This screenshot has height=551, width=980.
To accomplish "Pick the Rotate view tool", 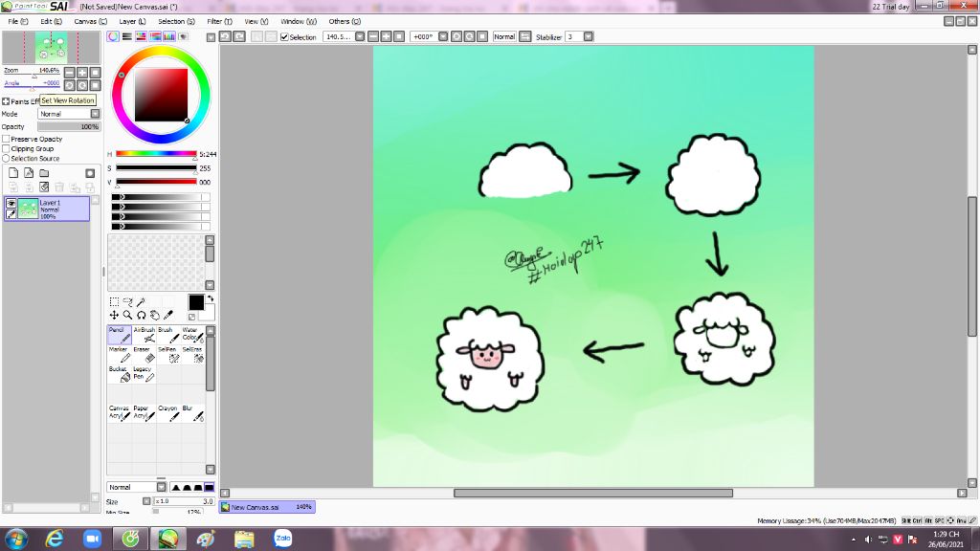I will [x=142, y=316].
